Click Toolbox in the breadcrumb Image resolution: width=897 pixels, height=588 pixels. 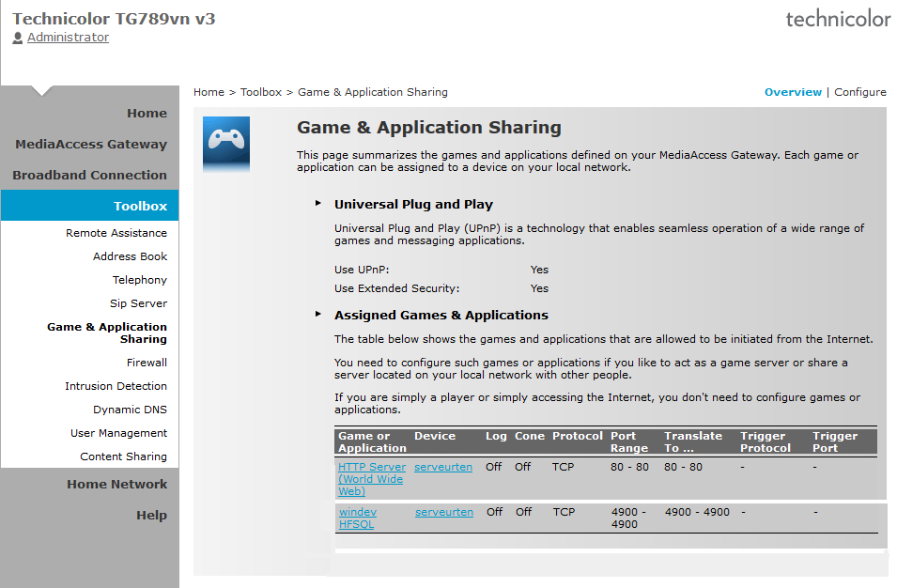[x=261, y=92]
